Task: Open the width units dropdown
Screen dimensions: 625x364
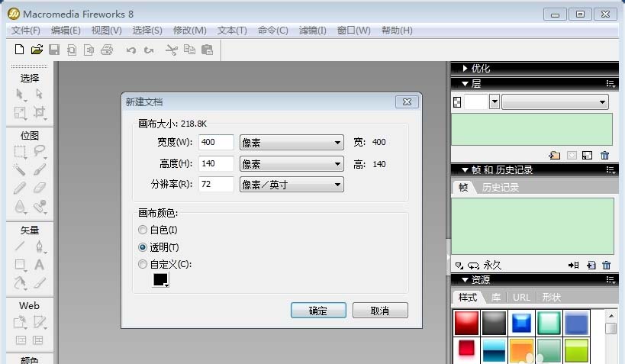Action: (292, 143)
